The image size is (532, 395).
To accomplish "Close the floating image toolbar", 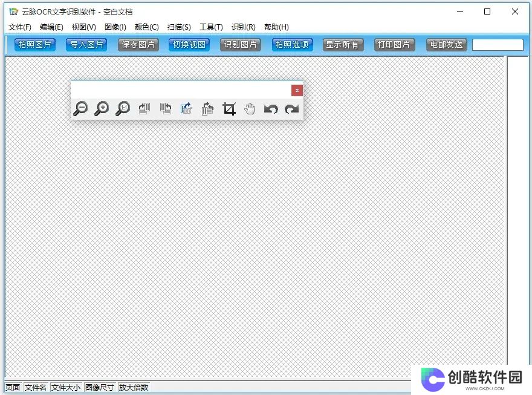I will click(297, 90).
